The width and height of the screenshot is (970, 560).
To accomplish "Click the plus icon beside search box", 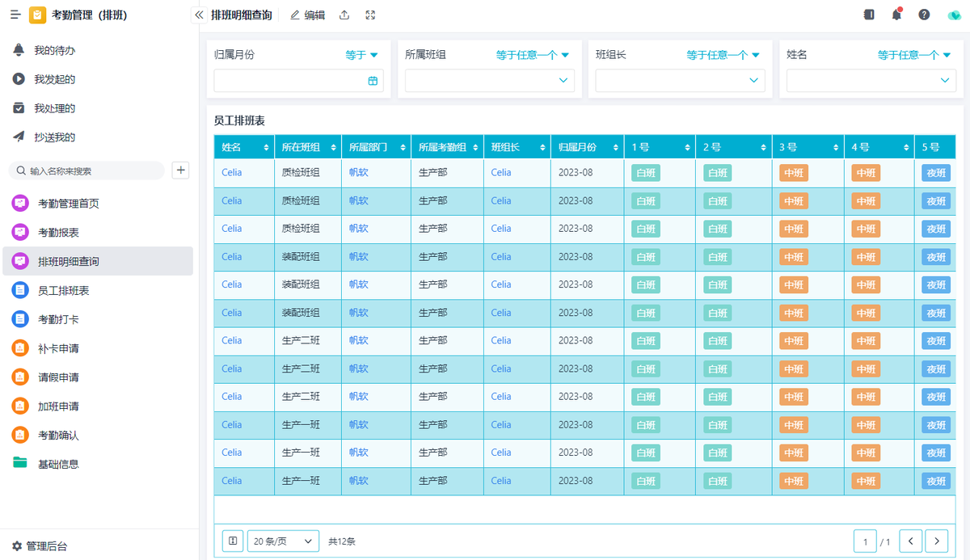I will [x=181, y=171].
